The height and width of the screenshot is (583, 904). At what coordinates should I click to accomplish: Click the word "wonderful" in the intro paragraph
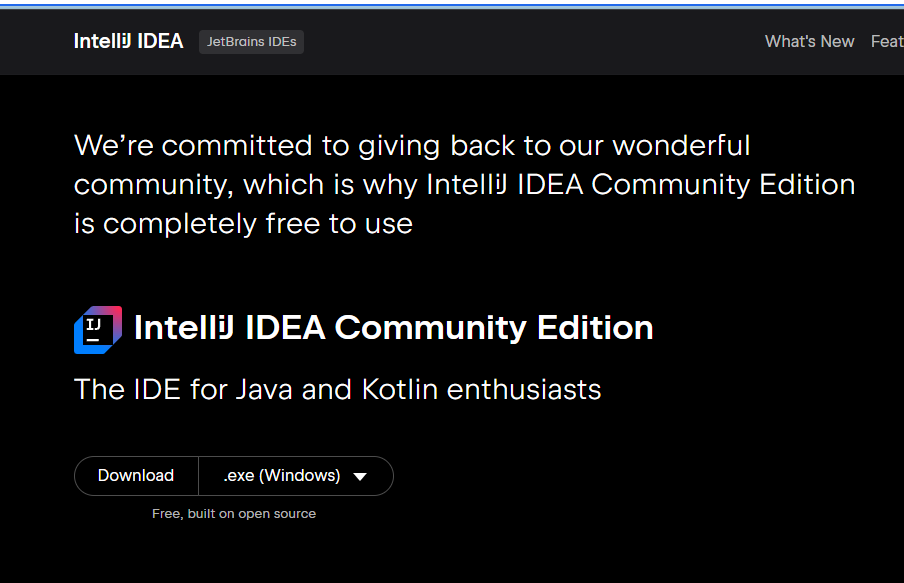[x=681, y=146]
